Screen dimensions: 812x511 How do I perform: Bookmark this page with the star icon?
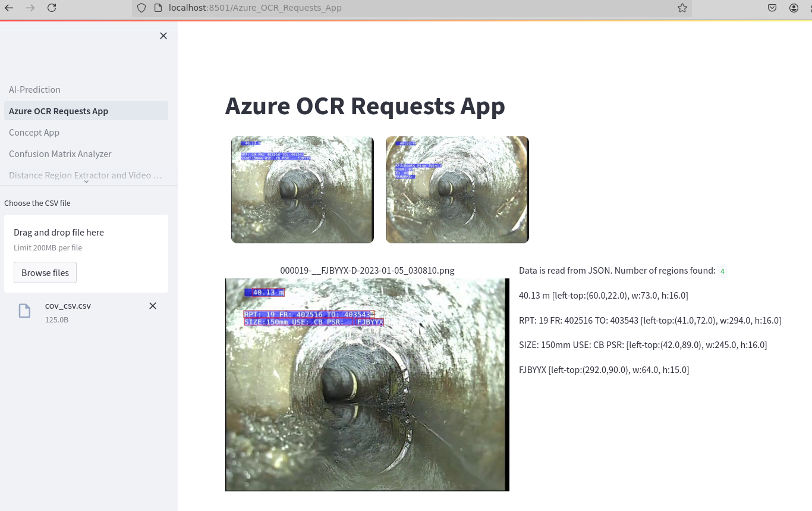tap(682, 8)
